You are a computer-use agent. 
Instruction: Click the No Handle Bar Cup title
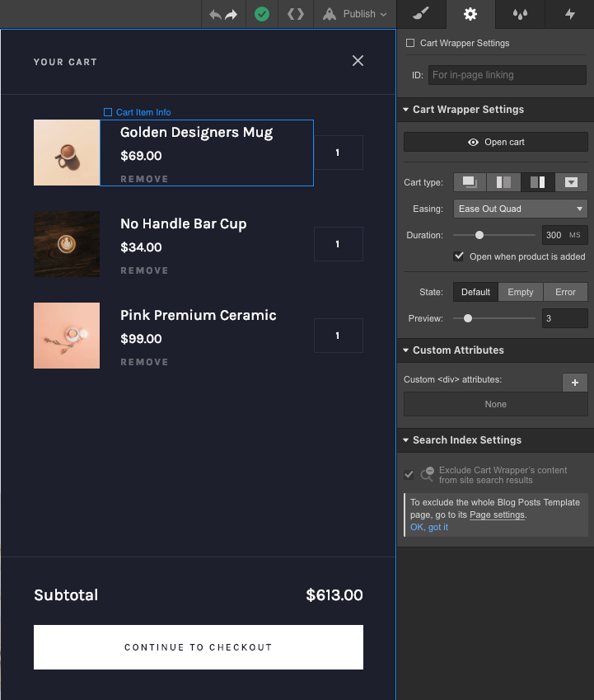click(x=183, y=224)
